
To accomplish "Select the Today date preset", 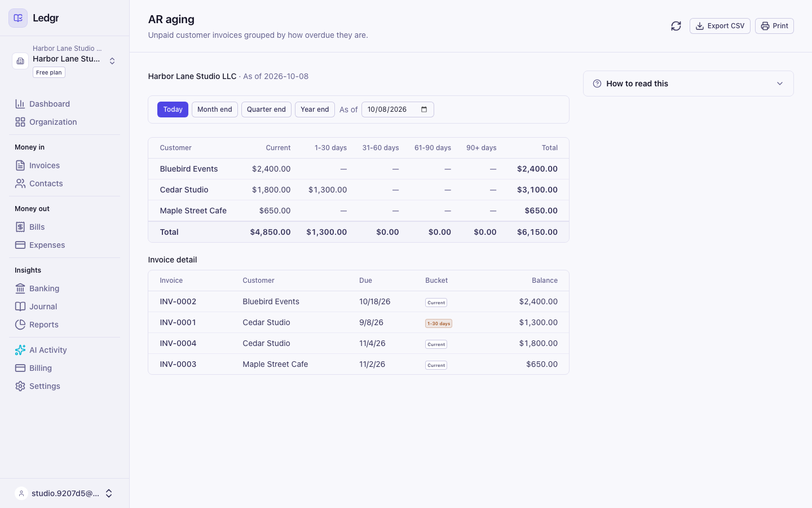I will click(173, 110).
